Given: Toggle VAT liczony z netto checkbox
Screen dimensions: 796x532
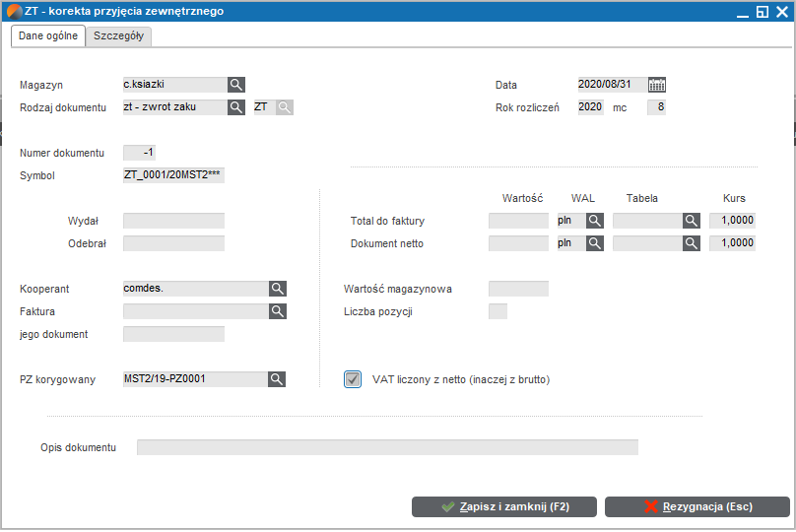Looking at the screenshot, I should coord(353,379).
